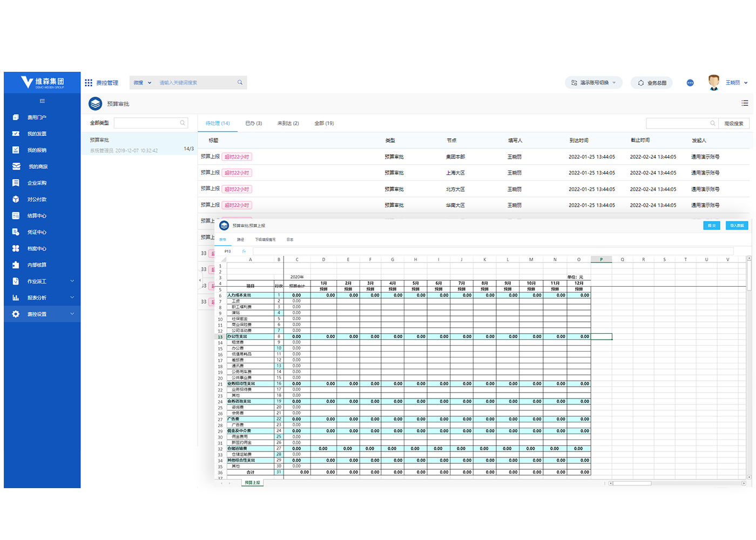756x540 pixels.
Task: Open 我的发票 from the sidebar
Action: click(x=37, y=134)
